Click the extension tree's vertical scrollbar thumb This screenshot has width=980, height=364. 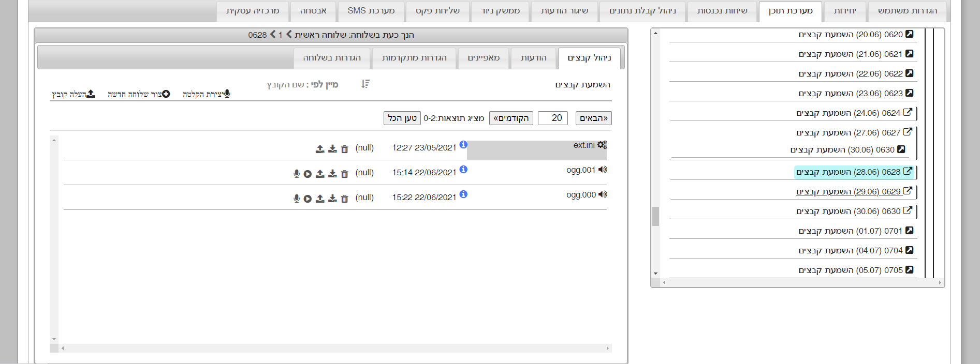tap(655, 216)
